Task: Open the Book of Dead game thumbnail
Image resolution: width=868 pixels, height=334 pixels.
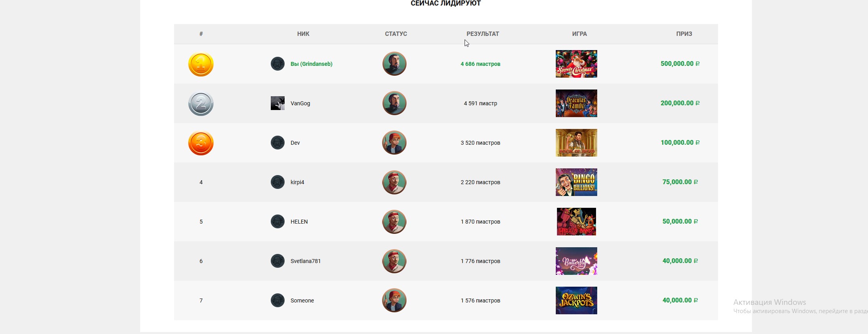Action: 576,143
